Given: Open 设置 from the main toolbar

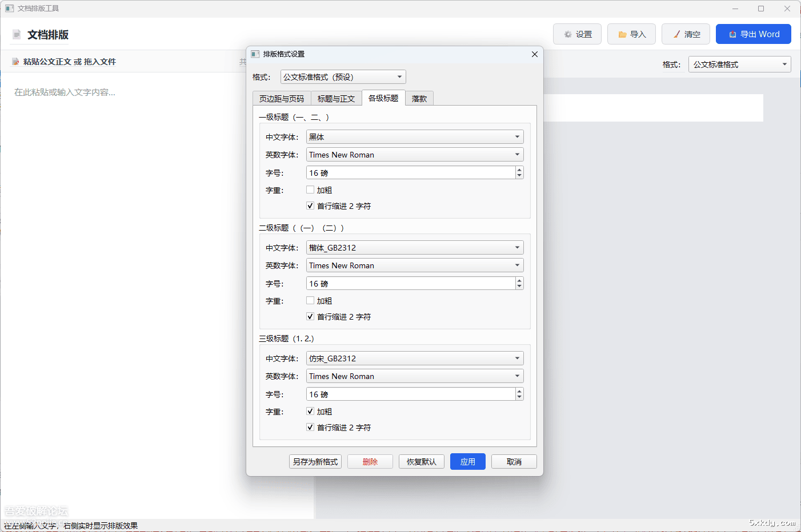Looking at the screenshot, I should point(577,34).
